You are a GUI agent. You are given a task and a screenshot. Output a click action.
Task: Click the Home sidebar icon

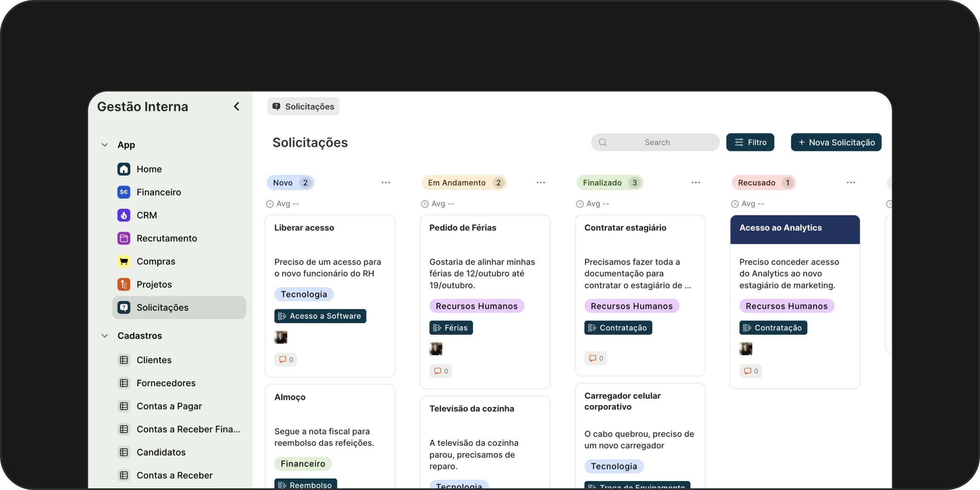124,169
